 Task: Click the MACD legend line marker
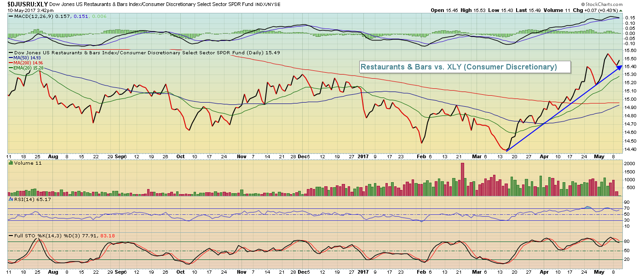pyautogui.click(x=11, y=17)
